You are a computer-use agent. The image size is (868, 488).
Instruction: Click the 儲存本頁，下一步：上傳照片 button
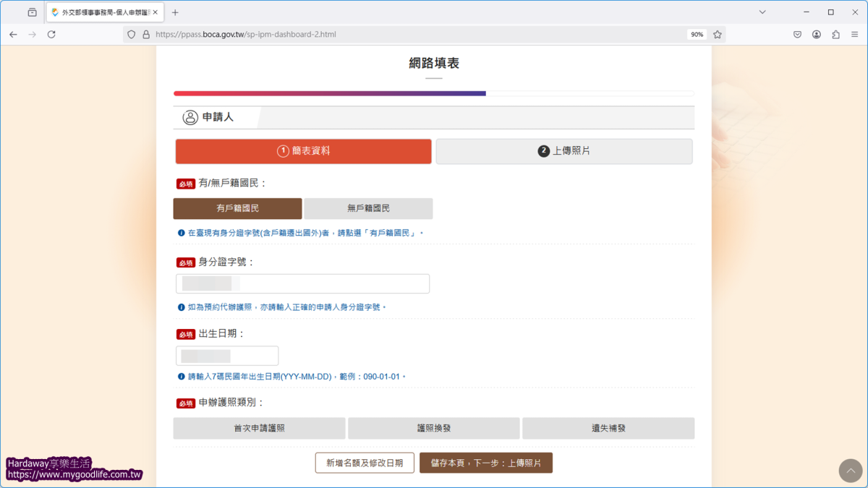pos(486,462)
